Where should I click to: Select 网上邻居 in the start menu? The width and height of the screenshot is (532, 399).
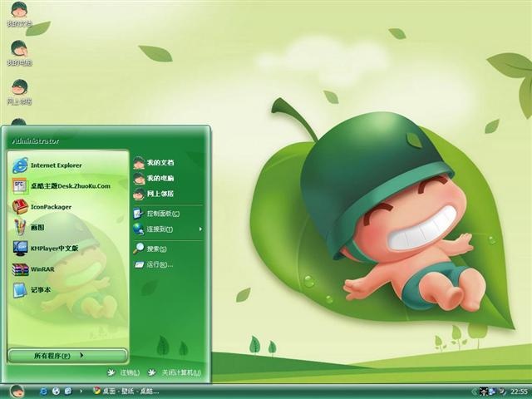[169, 194]
